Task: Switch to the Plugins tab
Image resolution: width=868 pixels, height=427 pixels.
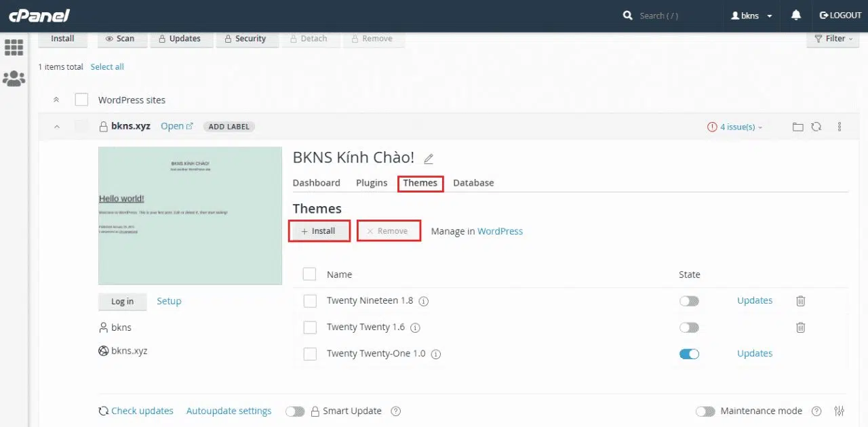Action: tap(372, 183)
